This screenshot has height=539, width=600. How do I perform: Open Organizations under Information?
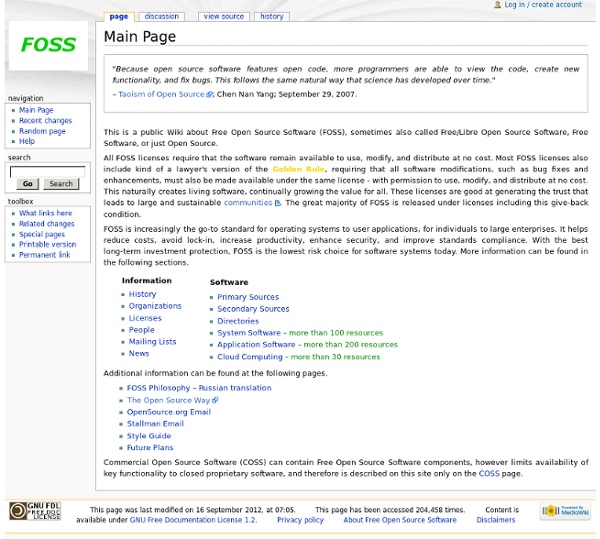point(155,306)
